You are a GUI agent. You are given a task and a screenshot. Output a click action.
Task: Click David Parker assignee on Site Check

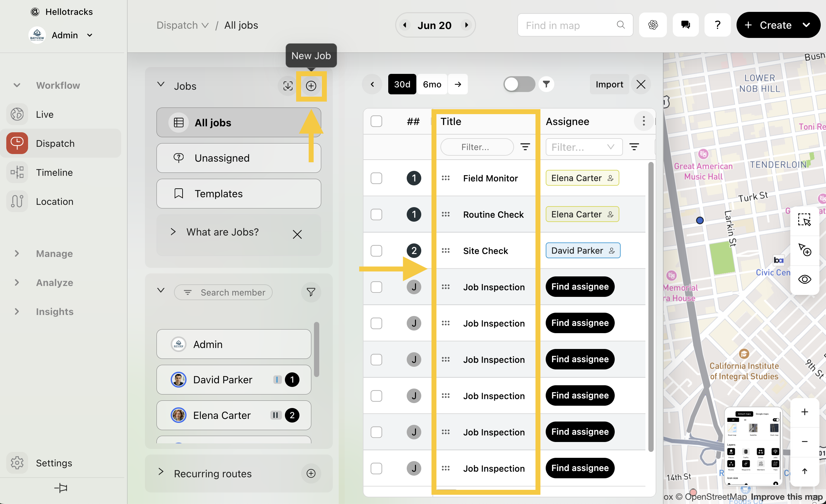[x=583, y=250]
